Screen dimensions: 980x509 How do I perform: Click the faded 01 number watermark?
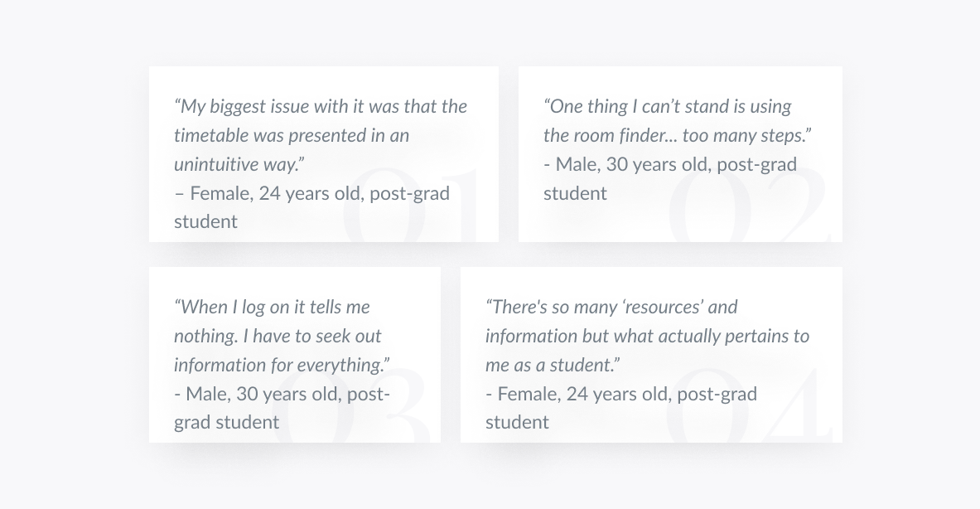pos(412,209)
